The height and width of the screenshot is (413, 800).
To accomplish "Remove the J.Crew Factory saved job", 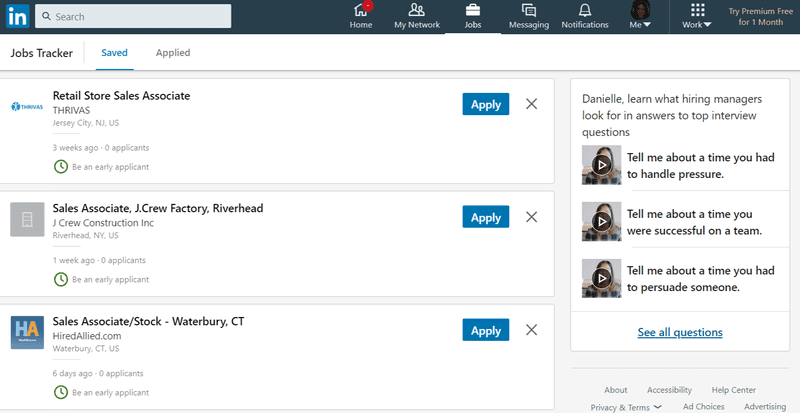I will coord(531,217).
